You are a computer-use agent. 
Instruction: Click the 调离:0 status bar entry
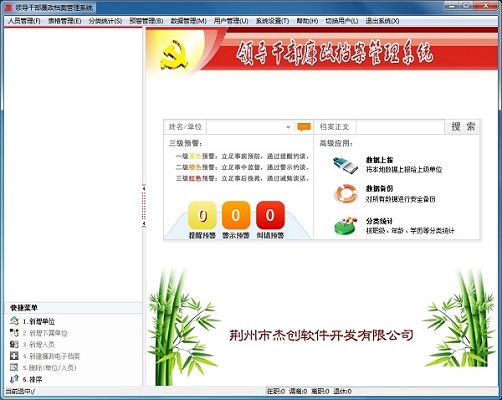click(298, 391)
